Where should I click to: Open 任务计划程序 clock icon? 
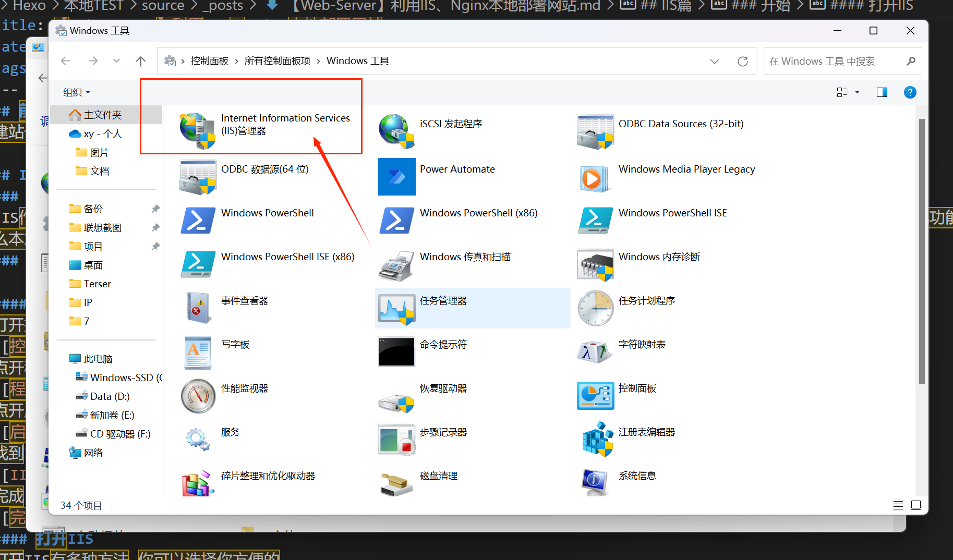coord(595,308)
